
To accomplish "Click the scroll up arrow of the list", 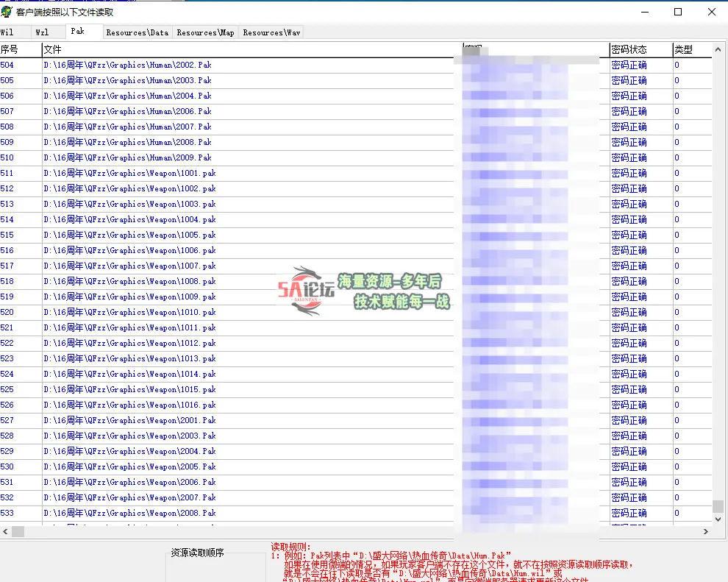I will point(718,49).
